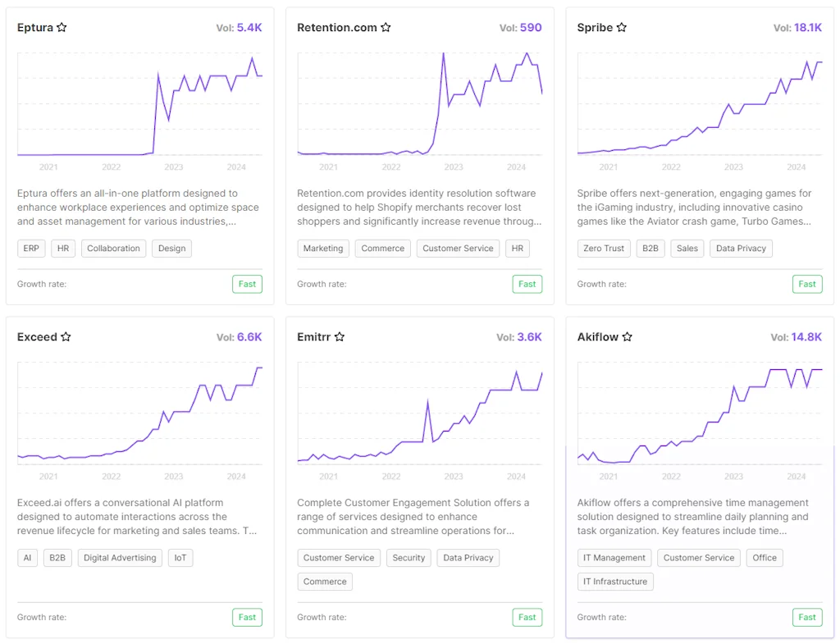
Task: Enable the Marketing filter tag on Retention.com
Action: 325,248
